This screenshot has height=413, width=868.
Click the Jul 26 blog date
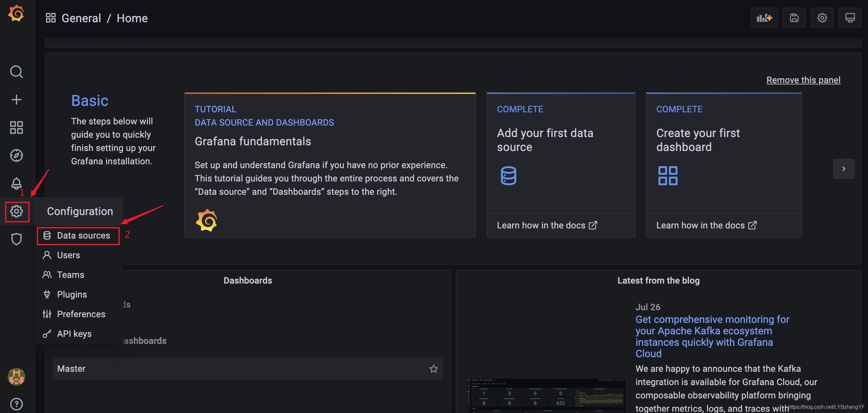pyautogui.click(x=648, y=307)
